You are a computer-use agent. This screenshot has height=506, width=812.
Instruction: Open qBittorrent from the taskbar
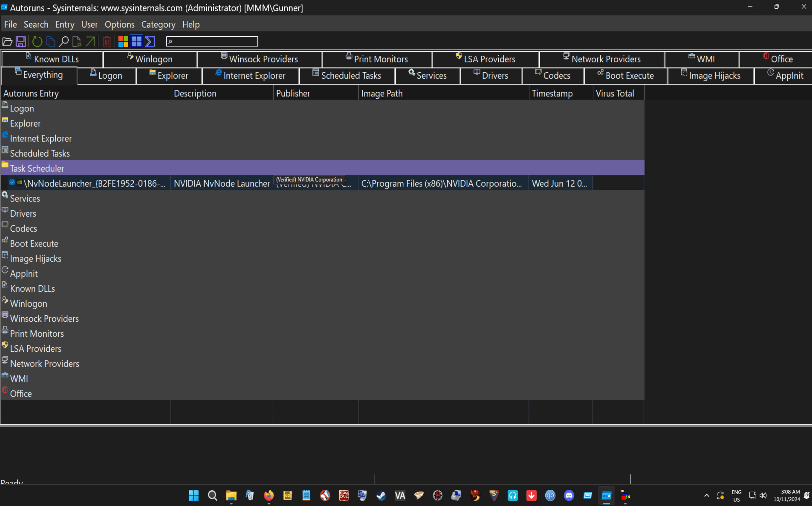tap(550, 495)
